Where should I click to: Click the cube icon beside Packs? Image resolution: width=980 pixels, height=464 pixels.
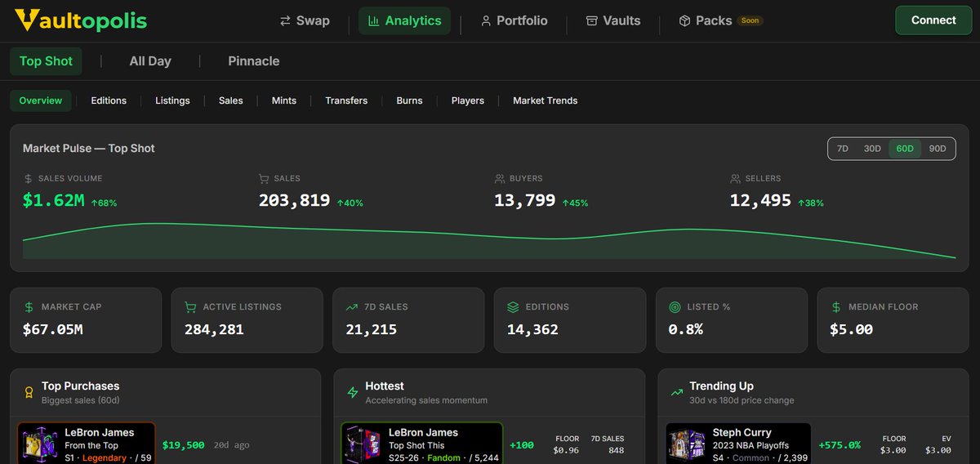click(684, 20)
